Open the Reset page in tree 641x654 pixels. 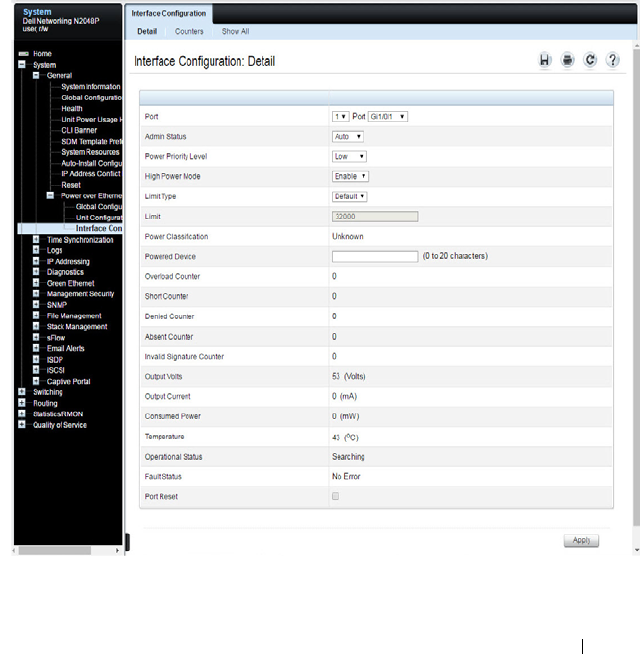tap(71, 185)
